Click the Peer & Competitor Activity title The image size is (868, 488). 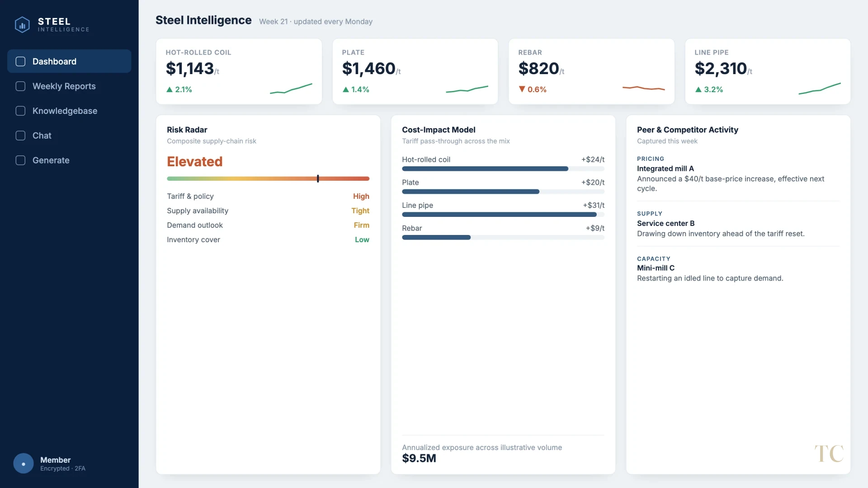point(688,130)
